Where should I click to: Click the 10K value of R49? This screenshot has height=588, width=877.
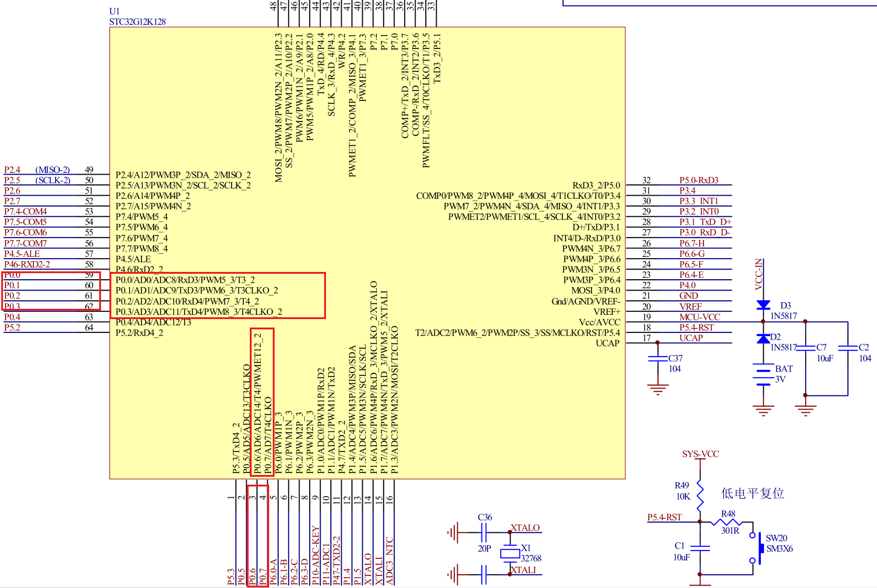click(683, 496)
